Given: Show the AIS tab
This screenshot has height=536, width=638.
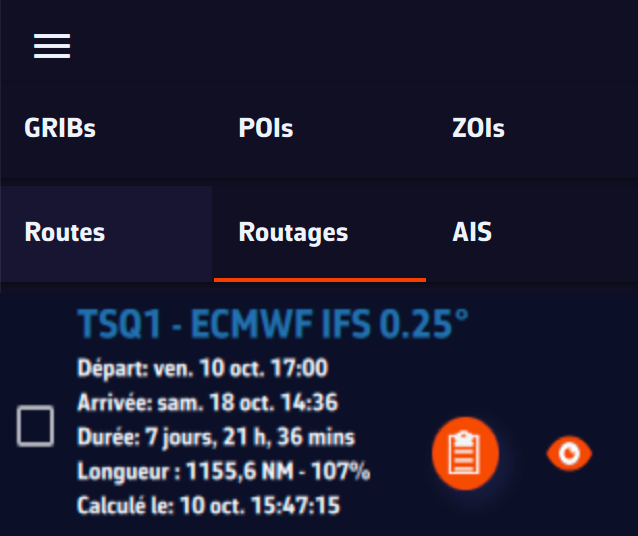Looking at the screenshot, I should [x=472, y=233].
